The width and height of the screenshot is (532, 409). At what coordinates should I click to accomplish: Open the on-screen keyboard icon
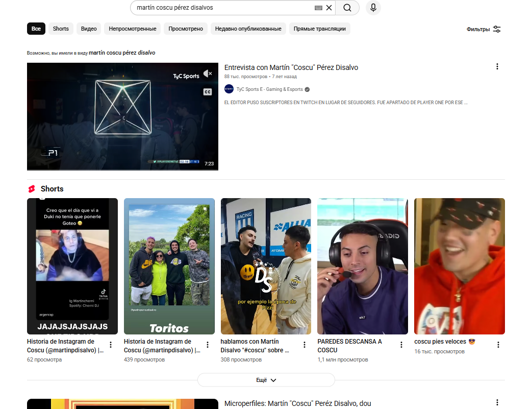tap(318, 8)
